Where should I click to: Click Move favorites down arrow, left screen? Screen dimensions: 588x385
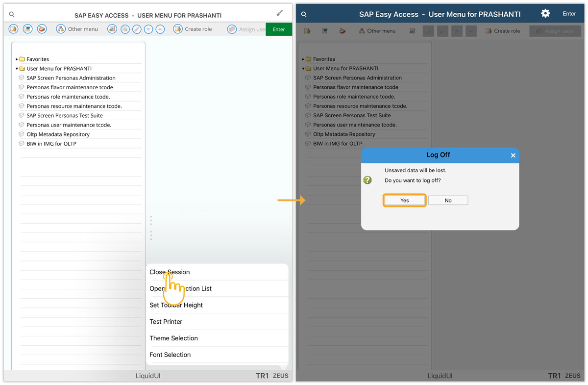coord(148,29)
